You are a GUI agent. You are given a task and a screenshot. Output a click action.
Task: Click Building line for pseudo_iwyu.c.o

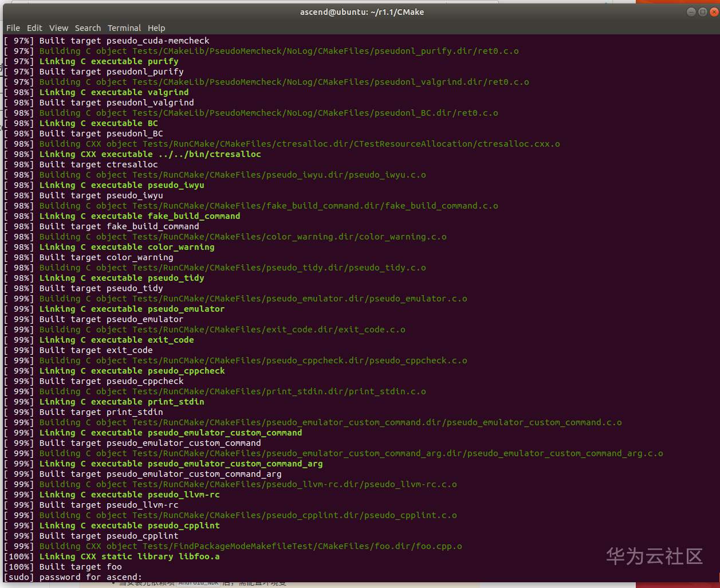pyautogui.click(x=215, y=175)
